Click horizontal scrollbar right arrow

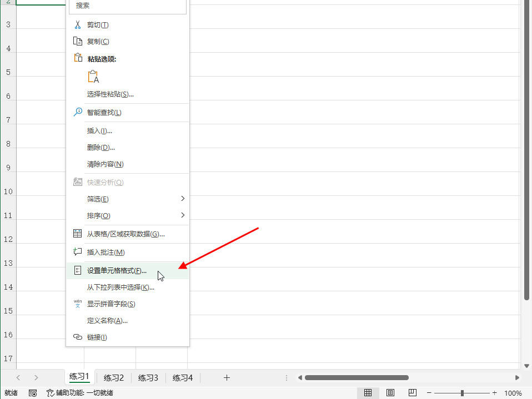tap(517, 378)
